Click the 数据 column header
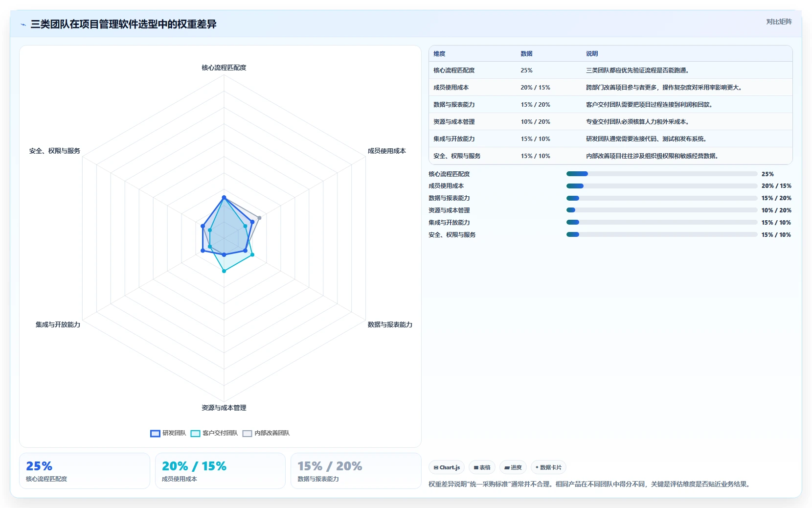Screen dimensions: 812x508 pyautogui.click(x=526, y=54)
